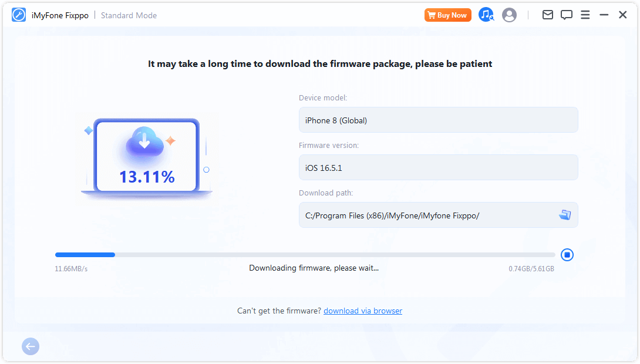
Task: Stop the firmware download
Action: [567, 255]
